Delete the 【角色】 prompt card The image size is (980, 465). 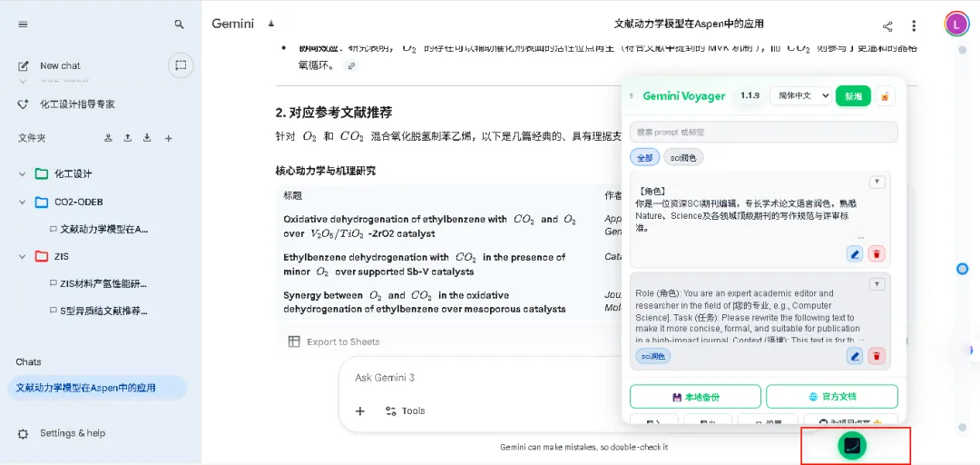pyautogui.click(x=877, y=254)
